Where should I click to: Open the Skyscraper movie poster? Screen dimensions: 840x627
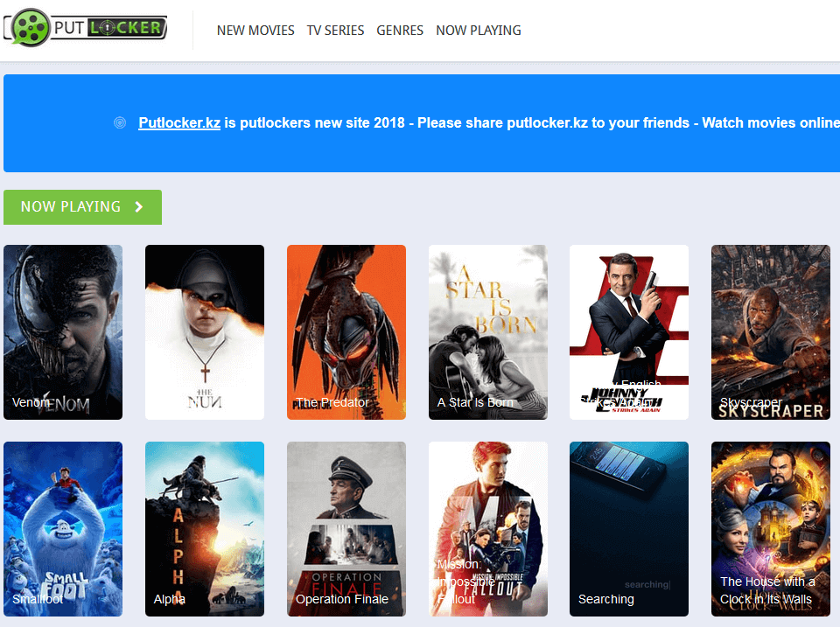(771, 332)
